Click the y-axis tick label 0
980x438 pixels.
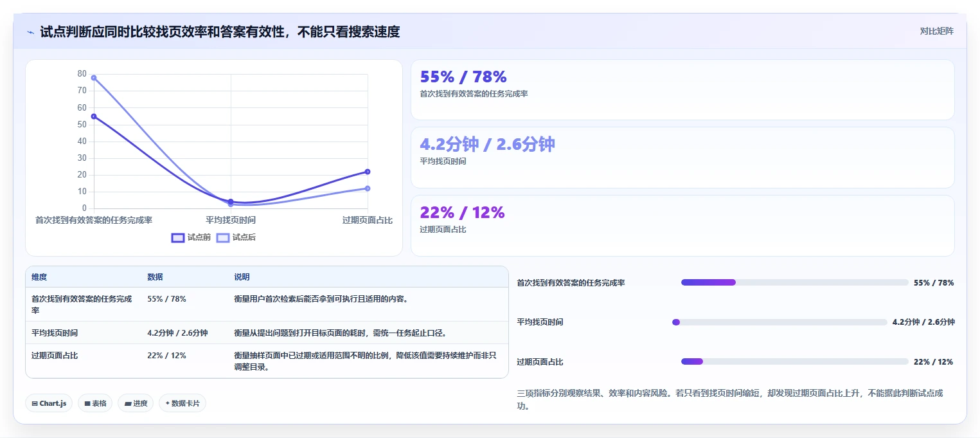pyautogui.click(x=84, y=208)
